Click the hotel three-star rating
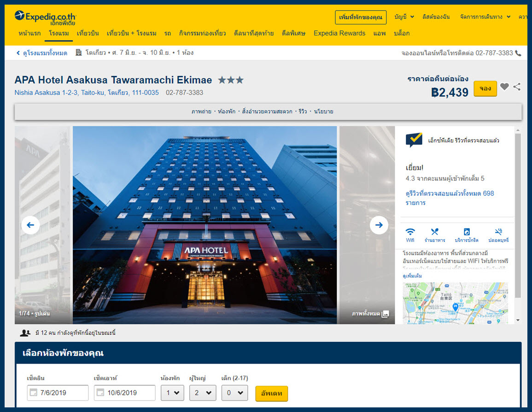 [x=231, y=80]
